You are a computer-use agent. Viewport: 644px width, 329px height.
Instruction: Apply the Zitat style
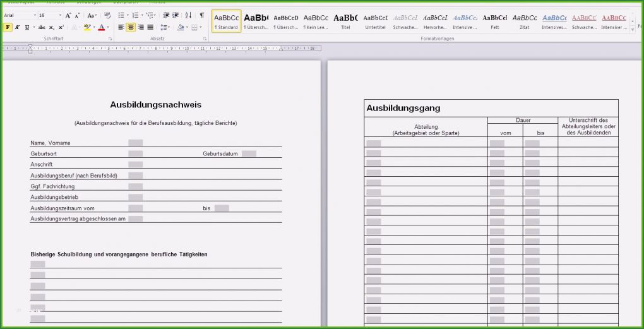click(525, 21)
